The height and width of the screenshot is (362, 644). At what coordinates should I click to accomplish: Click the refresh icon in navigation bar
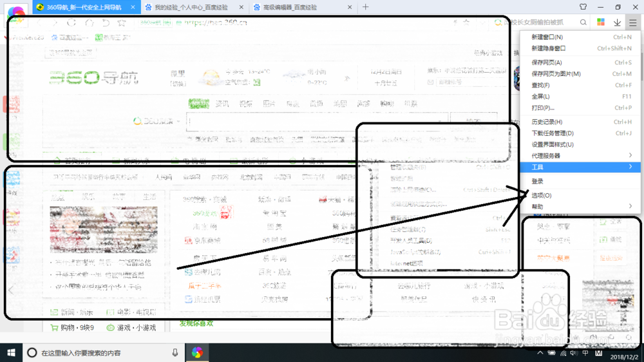click(x=71, y=23)
